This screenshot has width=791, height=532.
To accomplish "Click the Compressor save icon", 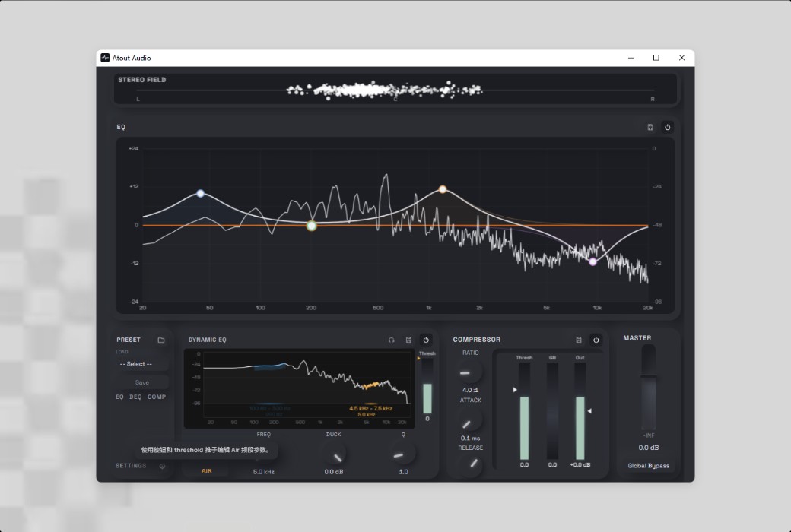I will point(579,340).
